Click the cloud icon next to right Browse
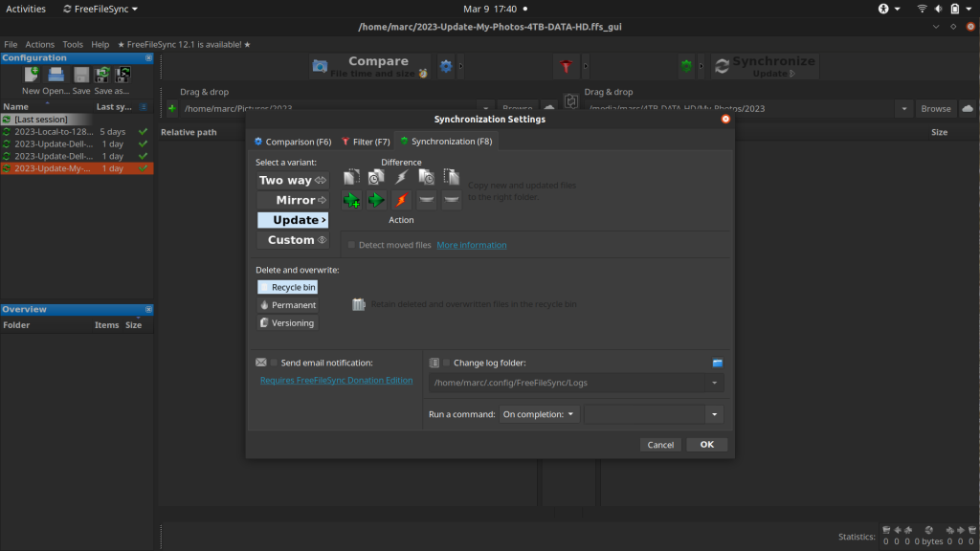Screen dimensions: 980x551 click(x=968, y=109)
